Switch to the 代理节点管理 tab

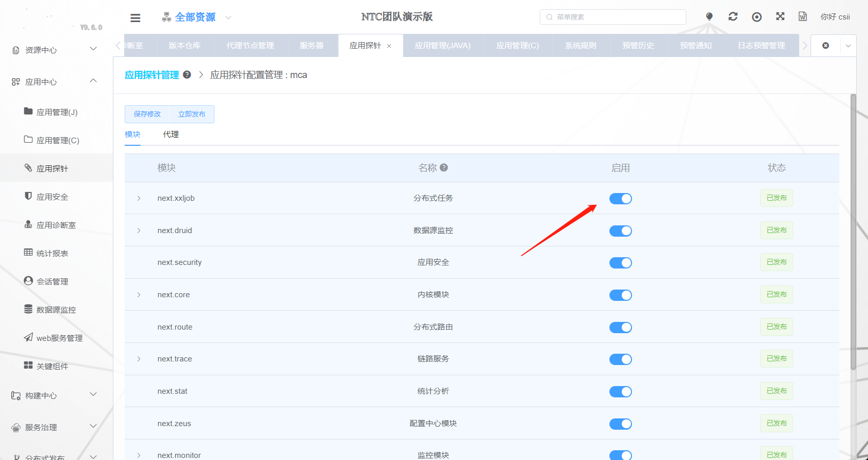250,46
